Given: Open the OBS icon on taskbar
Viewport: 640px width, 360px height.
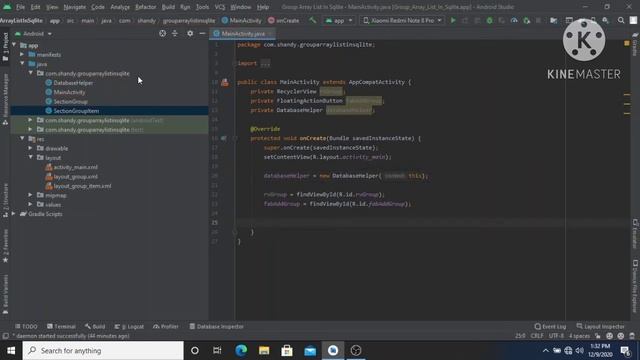Looking at the screenshot, I should (x=356, y=351).
